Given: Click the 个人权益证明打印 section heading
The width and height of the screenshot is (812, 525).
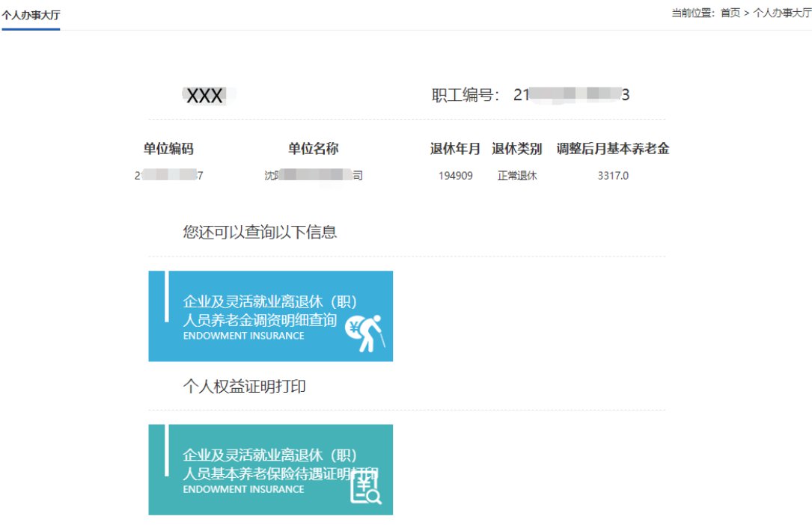Looking at the screenshot, I should click(244, 387).
